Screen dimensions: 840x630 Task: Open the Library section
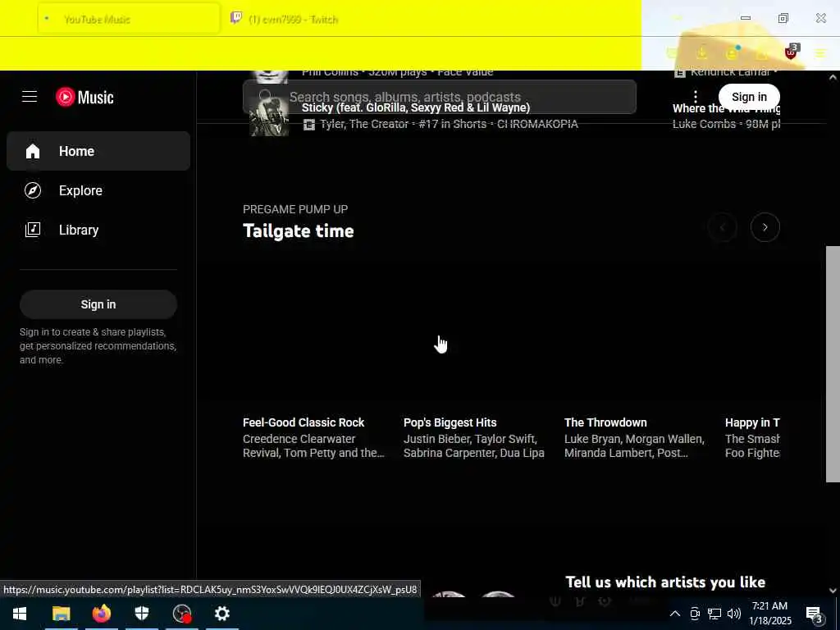click(x=98, y=230)
